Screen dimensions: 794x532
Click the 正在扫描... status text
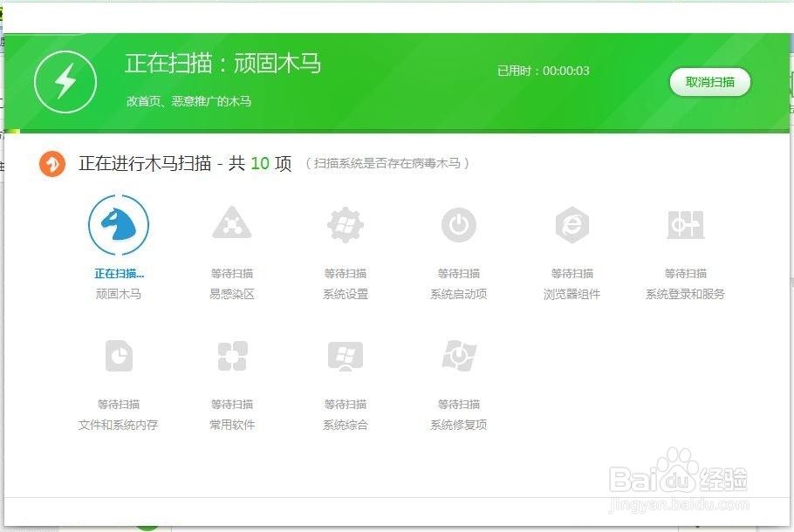click(119, 274)
